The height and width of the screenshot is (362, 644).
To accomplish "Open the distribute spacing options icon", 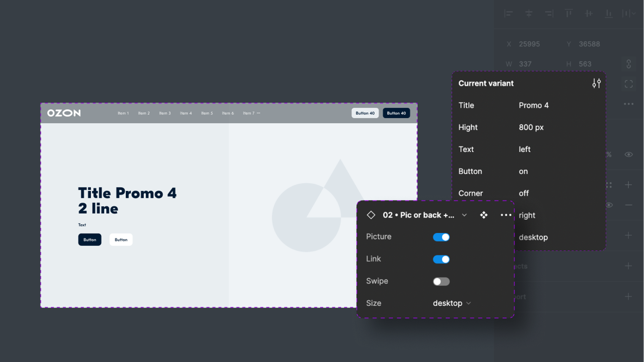I will coord(629,14).
